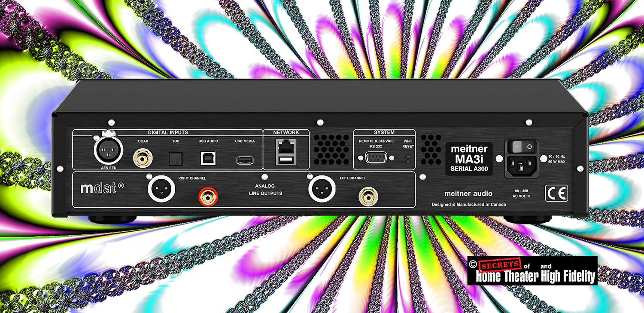Click the "RS 232" label
The image size is (644, 313).
(x=376, y=146)
